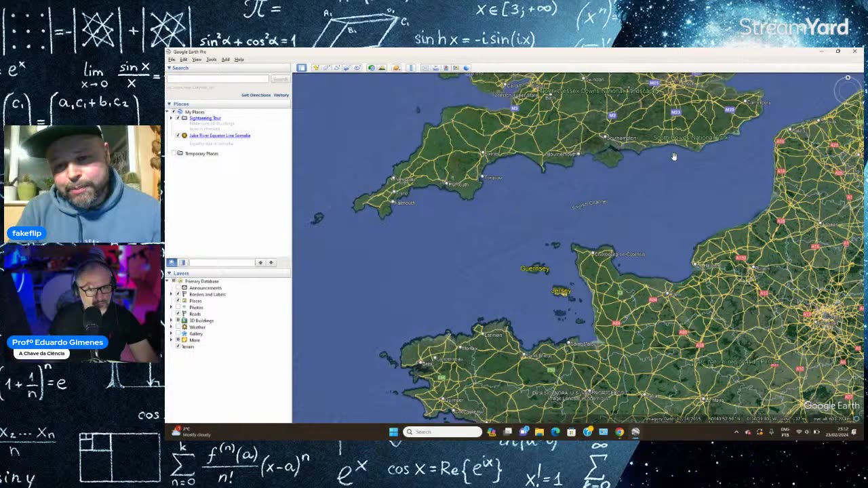Toggle My Places checkbox
This screenshot has width=868, height=488.
tap(174, 112)
